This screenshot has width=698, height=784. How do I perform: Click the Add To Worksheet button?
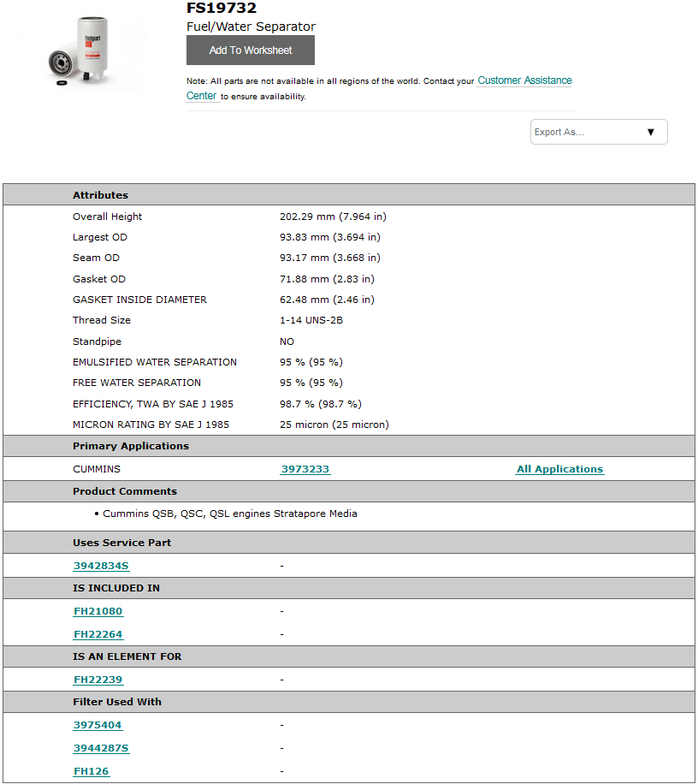click(x=251, y=50)
